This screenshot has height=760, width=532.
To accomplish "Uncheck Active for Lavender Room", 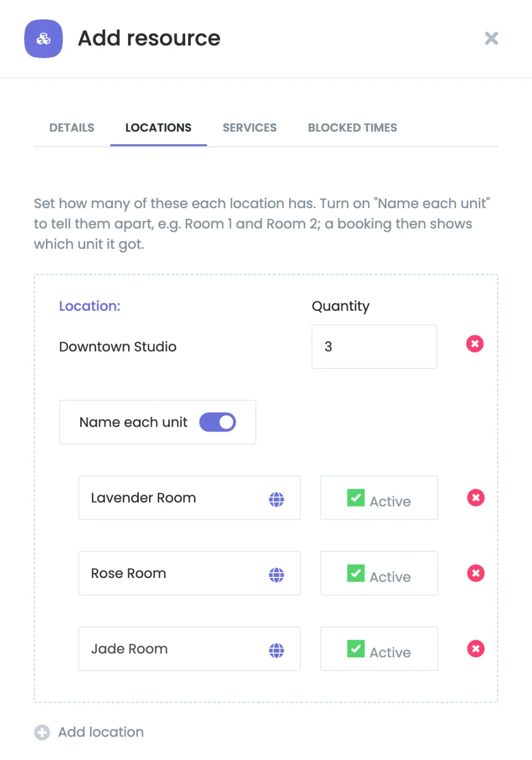I will pyautogui.click(x=356, y=498).
